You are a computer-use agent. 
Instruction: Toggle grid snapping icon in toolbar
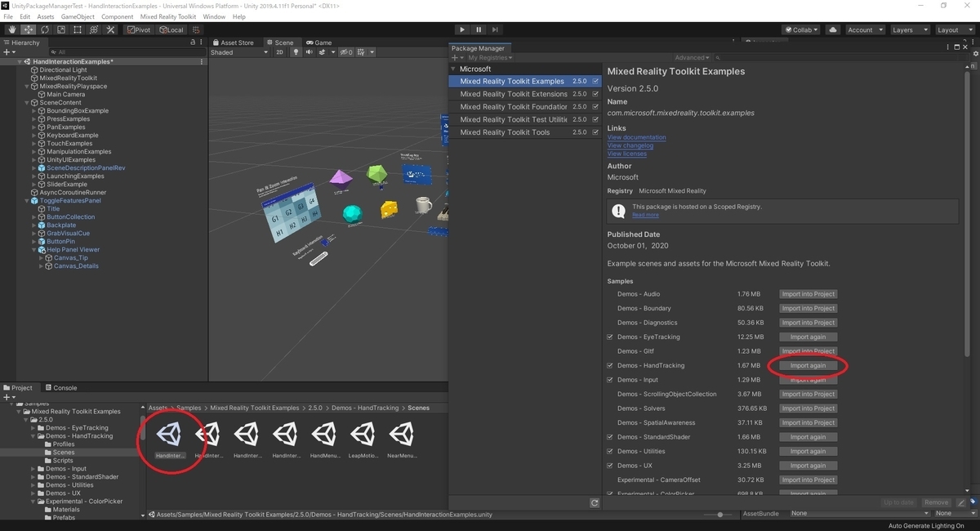coord(196,29)
